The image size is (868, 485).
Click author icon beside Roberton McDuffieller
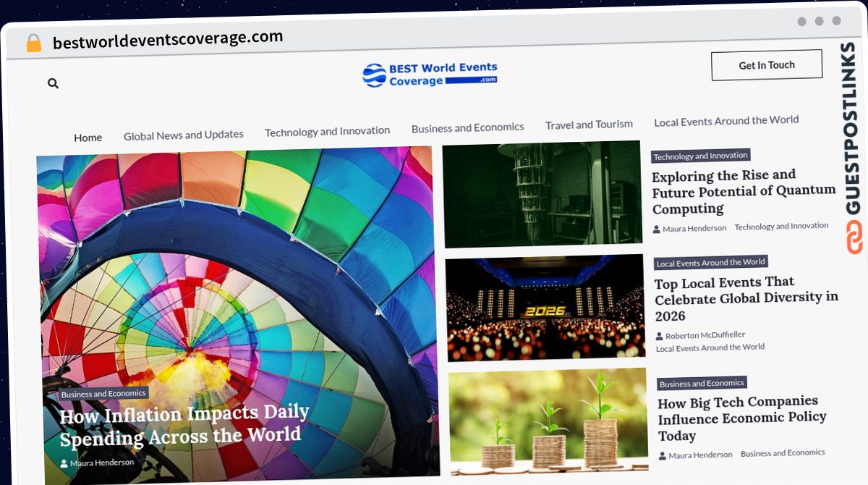[x=660, y=337]
